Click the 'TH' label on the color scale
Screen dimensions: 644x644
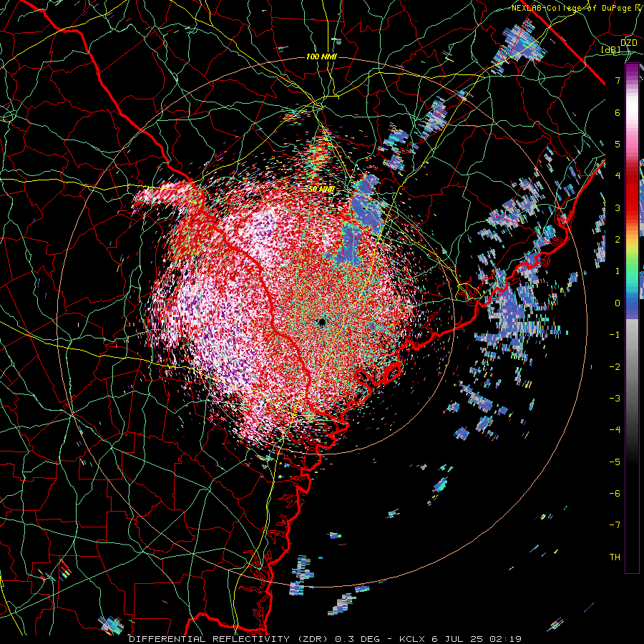pos(615,557)
